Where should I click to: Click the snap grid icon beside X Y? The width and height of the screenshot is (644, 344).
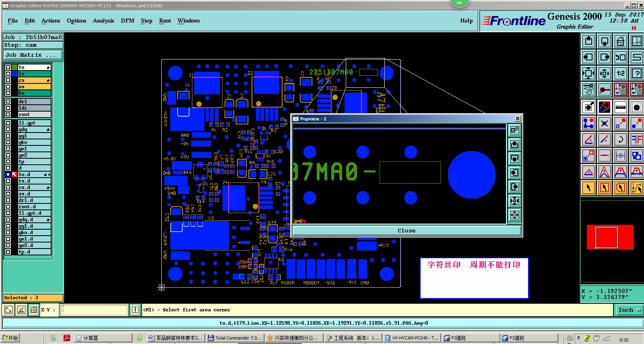(34, 310)
